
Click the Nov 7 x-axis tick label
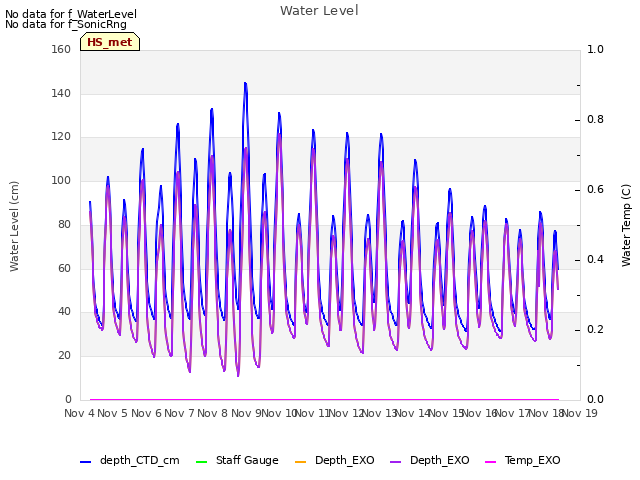coord(179,413)
